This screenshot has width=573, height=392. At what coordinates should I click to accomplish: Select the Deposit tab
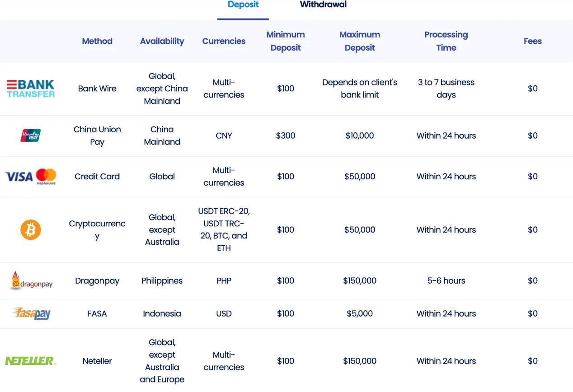(243, 5)
